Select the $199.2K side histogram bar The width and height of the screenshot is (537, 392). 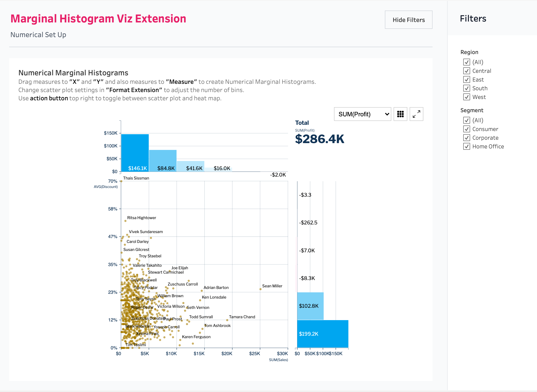click(x=322, y=334)
